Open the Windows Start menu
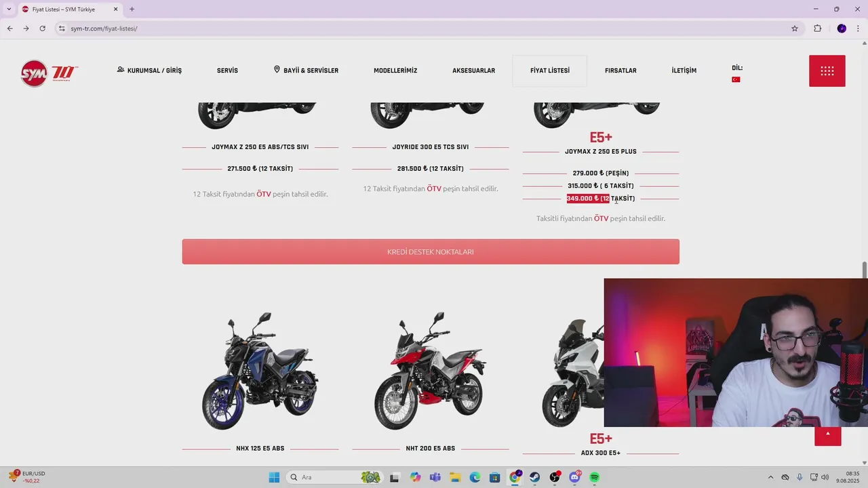The width and height of the screenshot is (868, 488). coord(274,477)
